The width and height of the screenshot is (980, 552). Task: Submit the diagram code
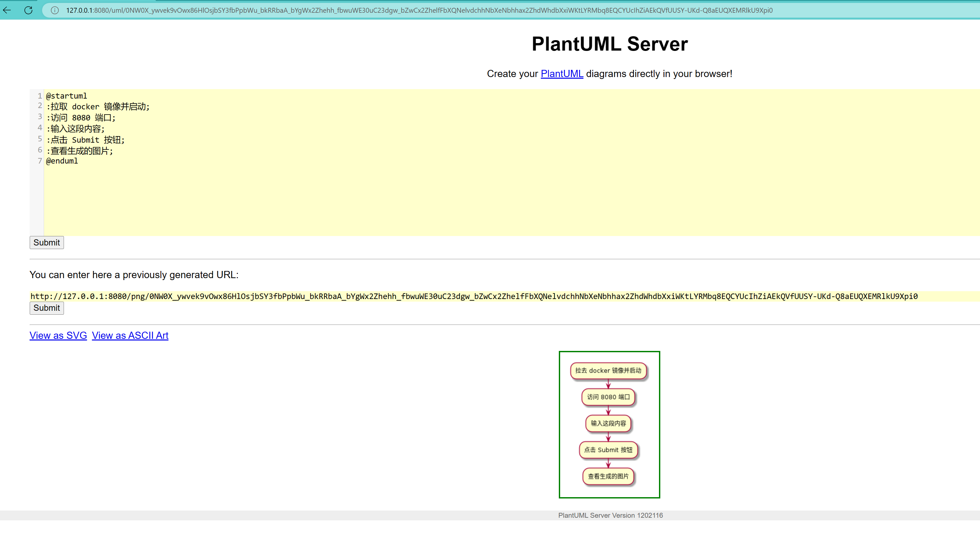46,243
